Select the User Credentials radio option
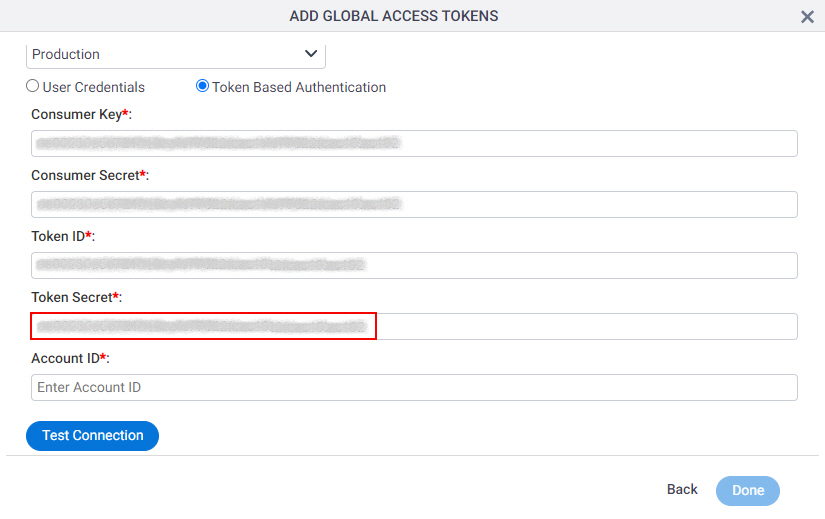Viewport: 825px width, 519px height. 33,86
